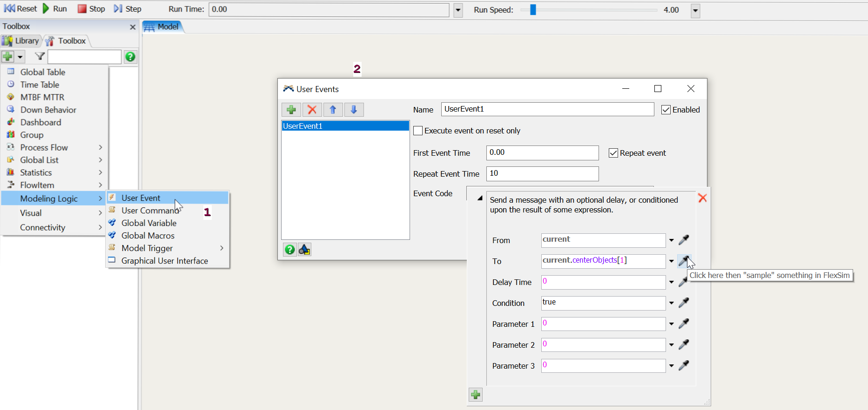Expand the Run Speed dropdown

(695, 10)
